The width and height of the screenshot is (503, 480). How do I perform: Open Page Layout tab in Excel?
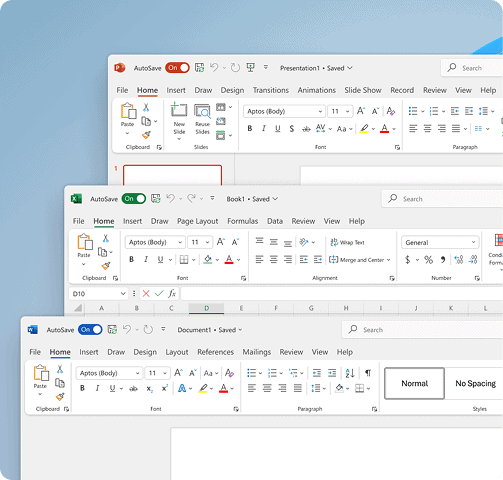197,221
